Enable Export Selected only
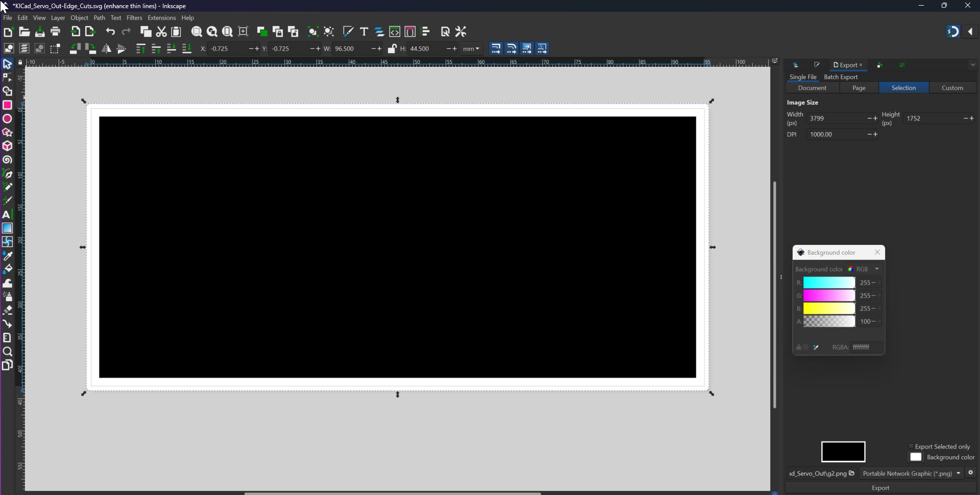 click(912, 446)
